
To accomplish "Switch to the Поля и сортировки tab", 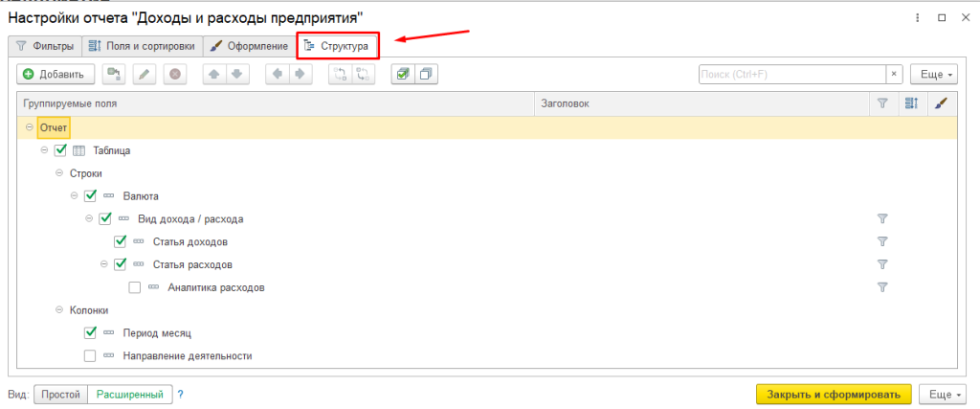I will [x=143, y=46].
